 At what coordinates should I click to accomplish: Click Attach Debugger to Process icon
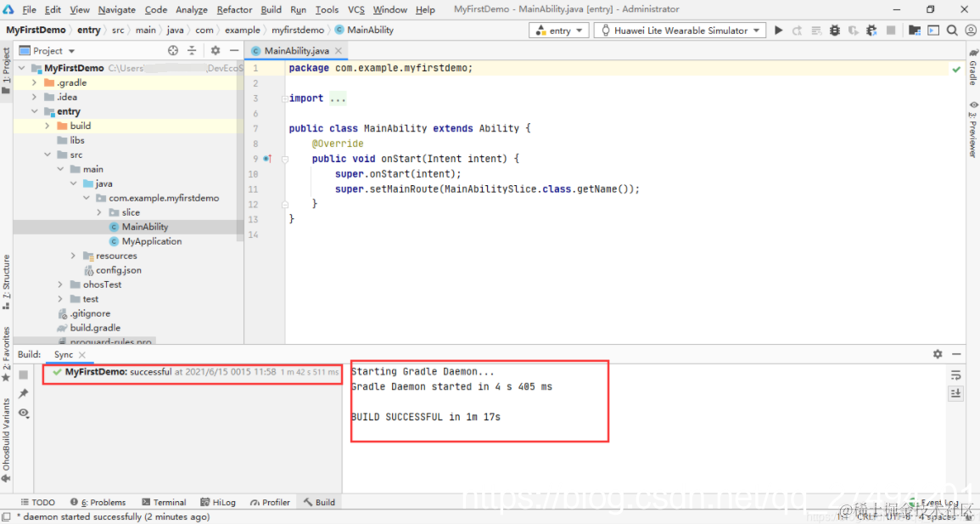872,30
